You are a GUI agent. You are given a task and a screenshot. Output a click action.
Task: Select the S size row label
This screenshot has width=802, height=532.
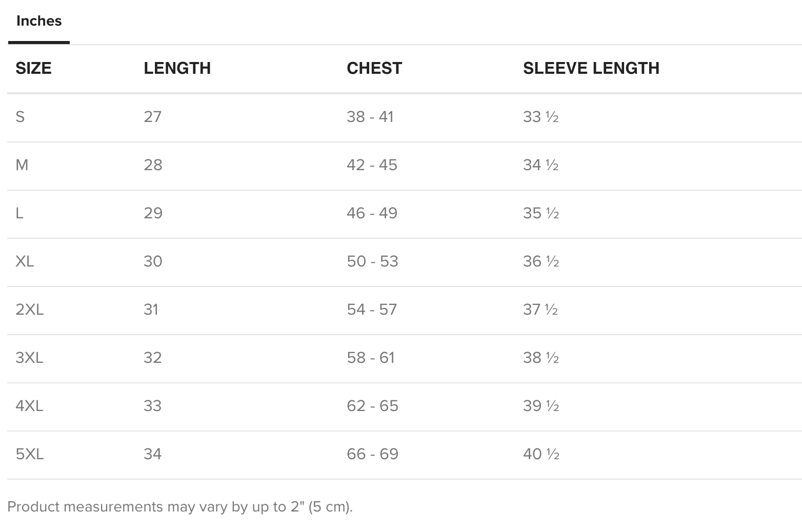click(x=20, y=117)
